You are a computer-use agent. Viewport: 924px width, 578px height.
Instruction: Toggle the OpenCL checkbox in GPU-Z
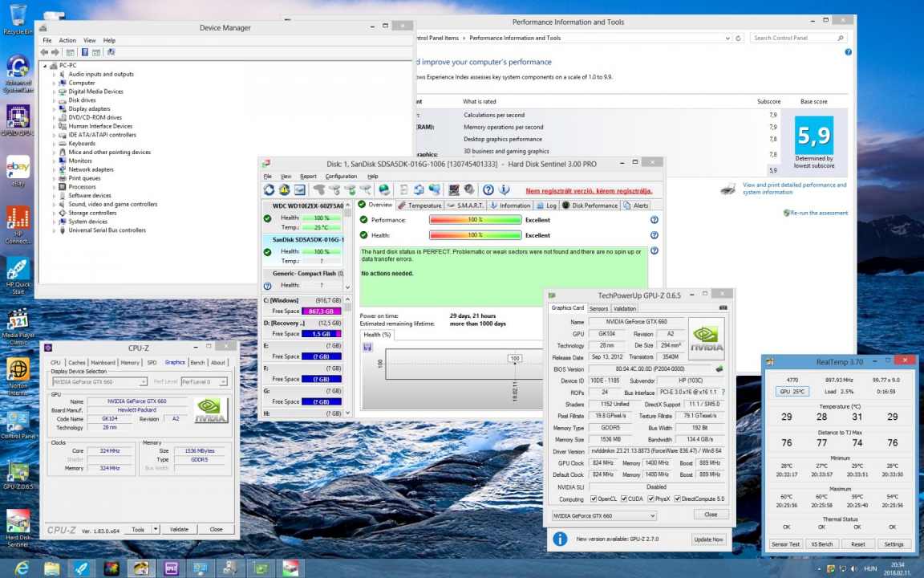coord(594,499)
